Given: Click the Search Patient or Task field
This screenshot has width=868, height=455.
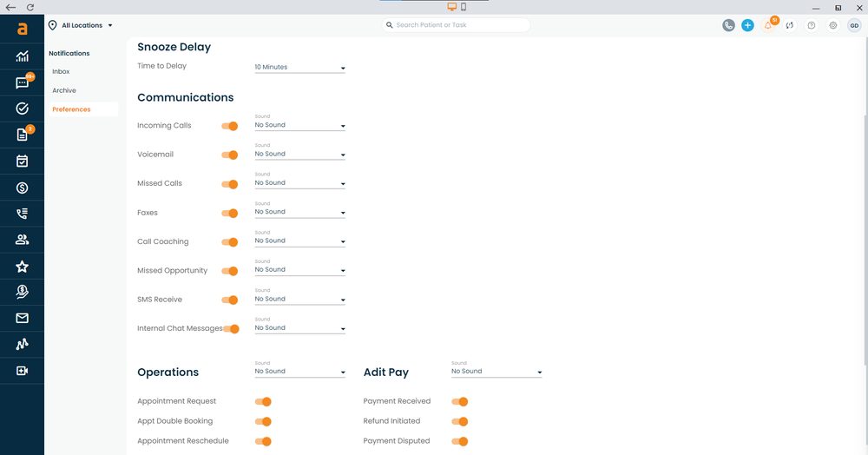Looking at the screenshot, I should pos(456,25).
